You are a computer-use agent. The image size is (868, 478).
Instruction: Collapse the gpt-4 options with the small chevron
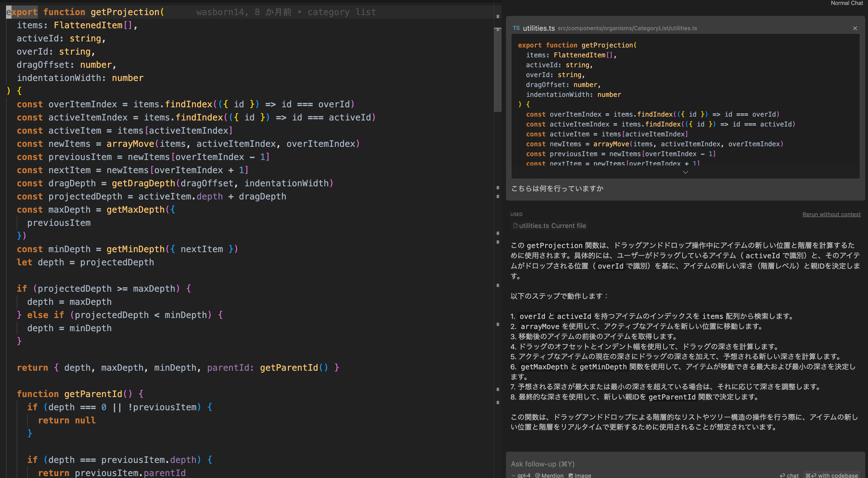point(514,475)
